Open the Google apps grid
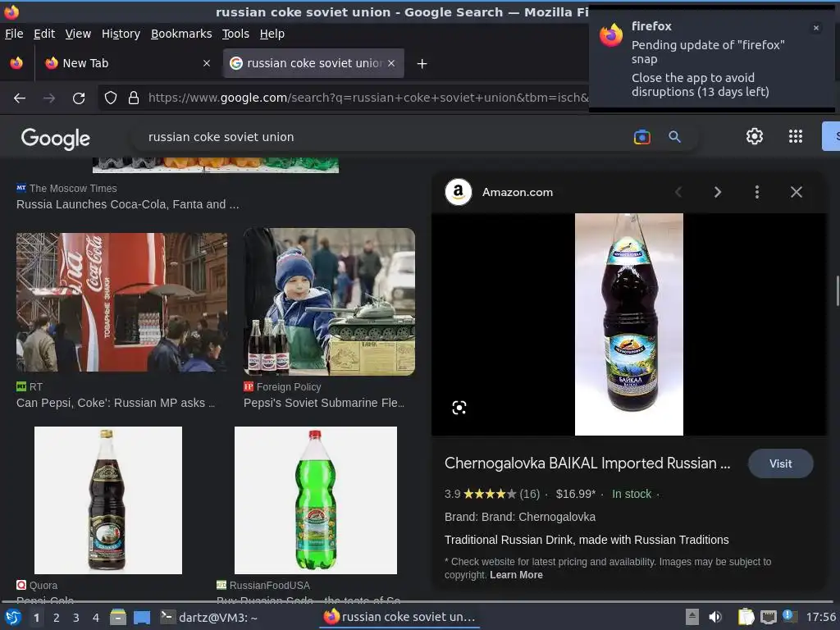Image resolution: width=840 pixels, height=630 pixels. (796, 137)
